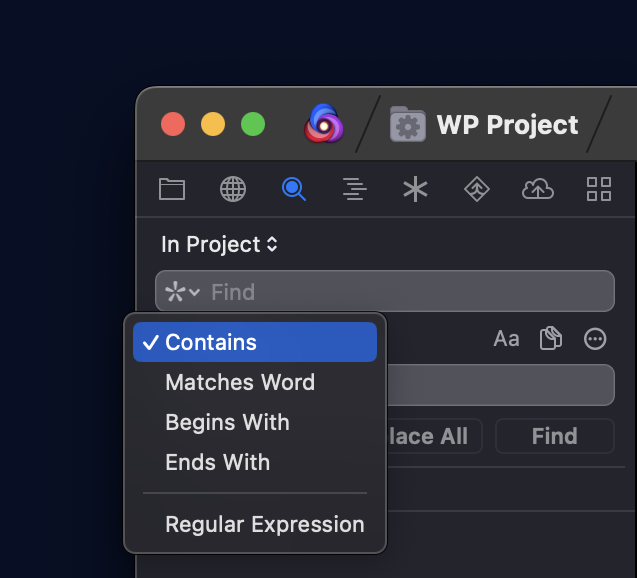The width and height of the screenshot is (637, 578).
Task: Toggle Aa case sensitivity option
Action: (506, 338)
